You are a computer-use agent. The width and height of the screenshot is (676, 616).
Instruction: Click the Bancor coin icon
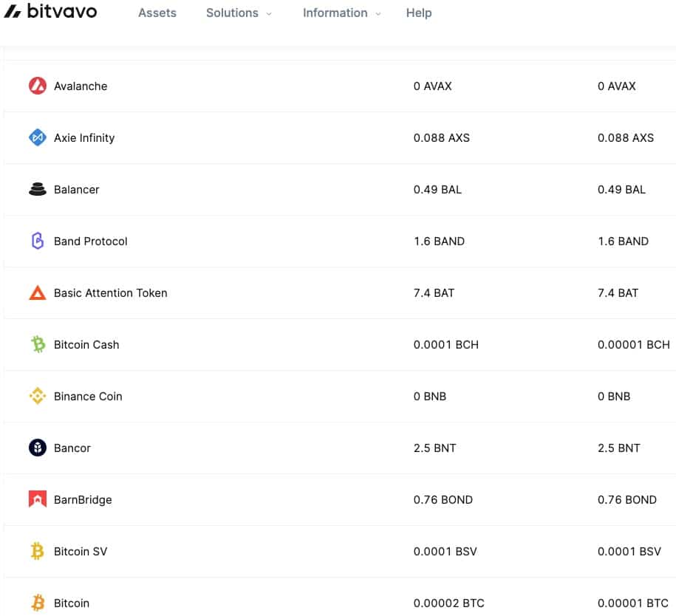coord(38,448)
